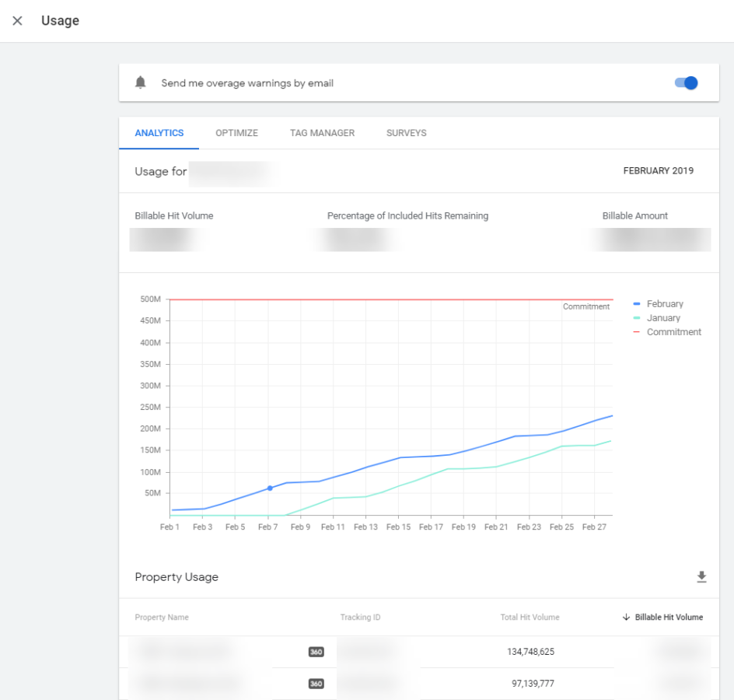Click the first row's 360 badge
The width and height of the screenshot is (734, 700).
[316, 652]
